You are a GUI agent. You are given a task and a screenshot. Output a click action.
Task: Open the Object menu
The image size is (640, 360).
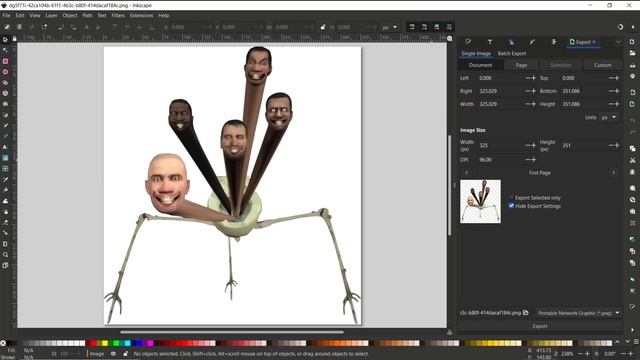70,16
